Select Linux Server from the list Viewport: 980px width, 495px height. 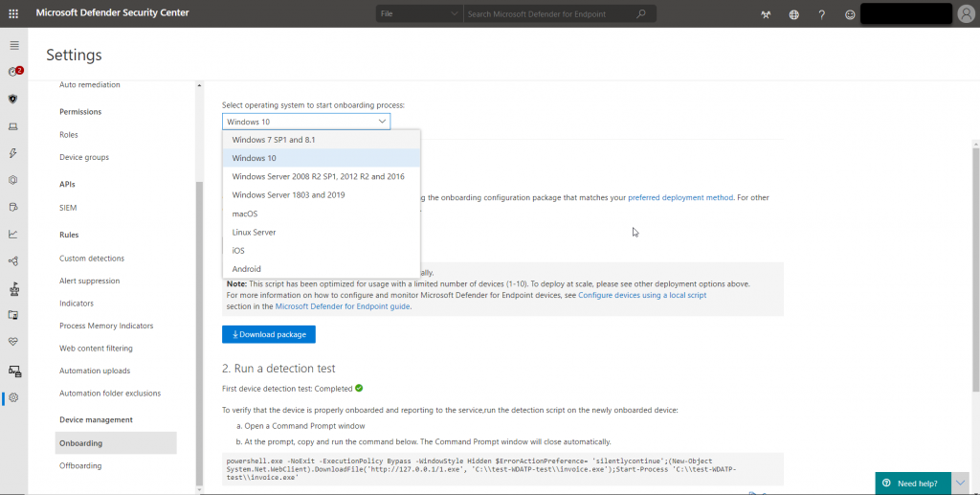(x=322, y=232)
